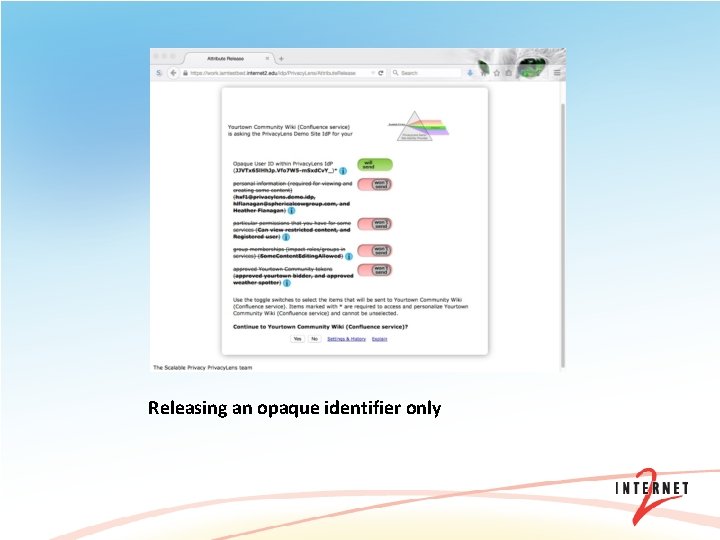The width and height of the screenshot is (720, 540).
Task: Open the Explain link
Action: pyautogui.click(x=379, y=339)
